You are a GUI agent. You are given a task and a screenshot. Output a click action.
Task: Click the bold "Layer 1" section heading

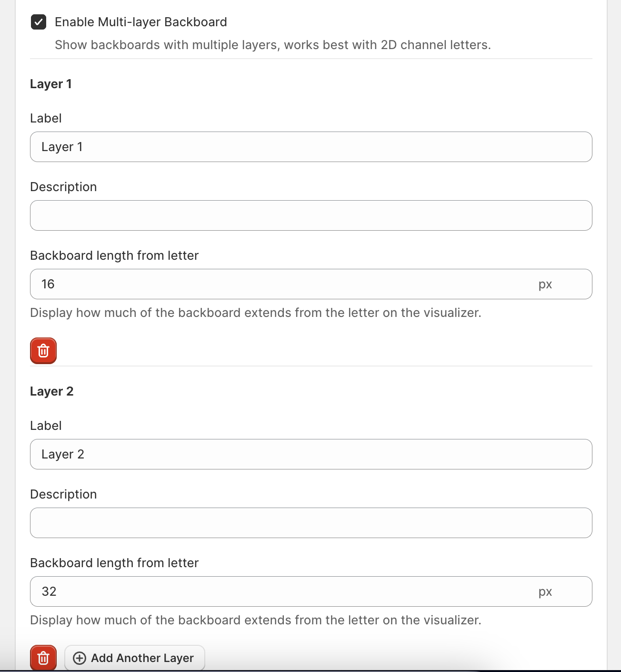[51, 84]
